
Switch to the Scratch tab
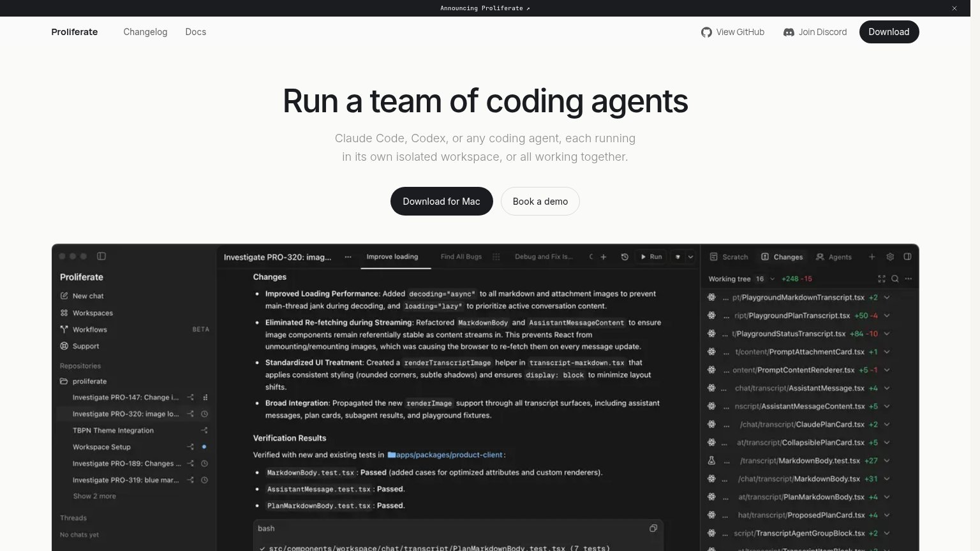pos(729,257)
